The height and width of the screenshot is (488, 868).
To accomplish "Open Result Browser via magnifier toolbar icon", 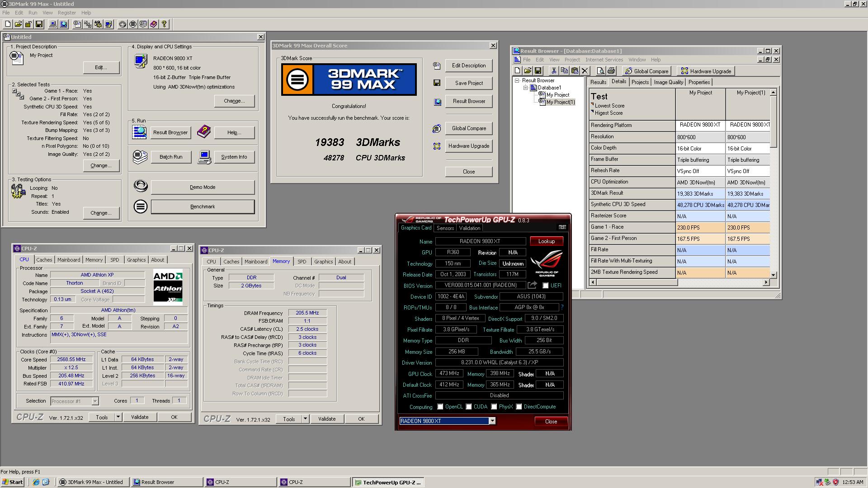I will coord(63,24).
